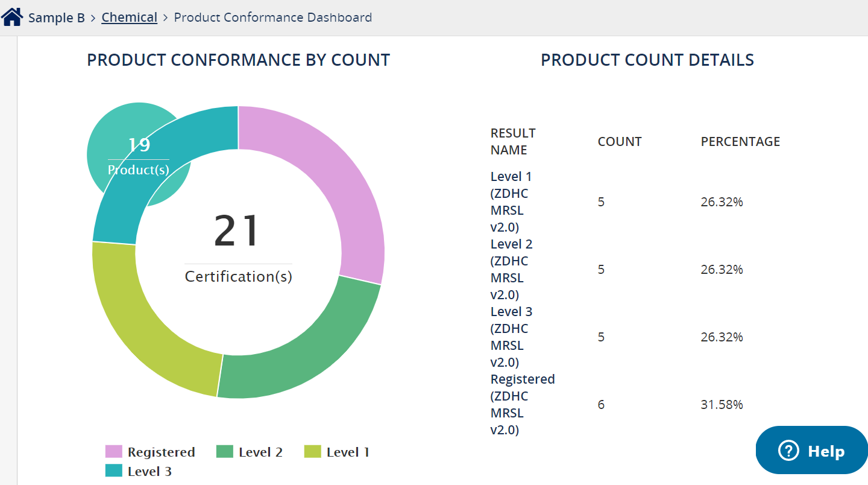868x485 pixels.
Task: Open the Help button
Action: [x=812, y=451]
